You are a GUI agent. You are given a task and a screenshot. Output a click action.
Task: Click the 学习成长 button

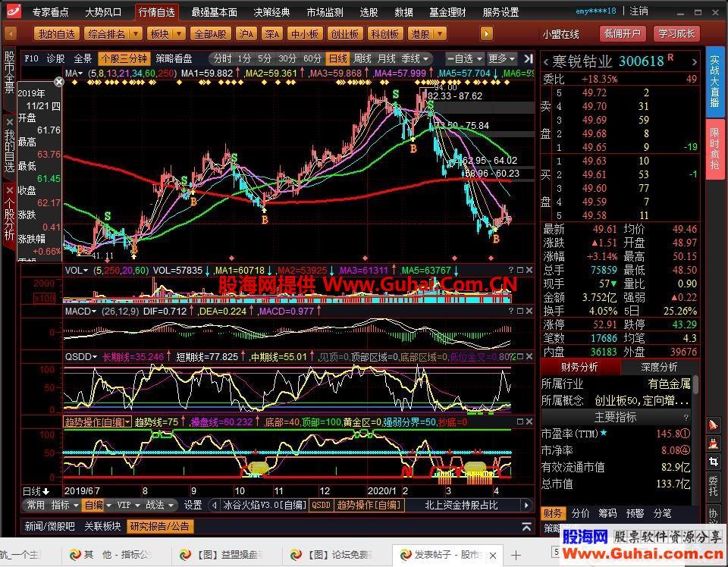coord(676,33)
